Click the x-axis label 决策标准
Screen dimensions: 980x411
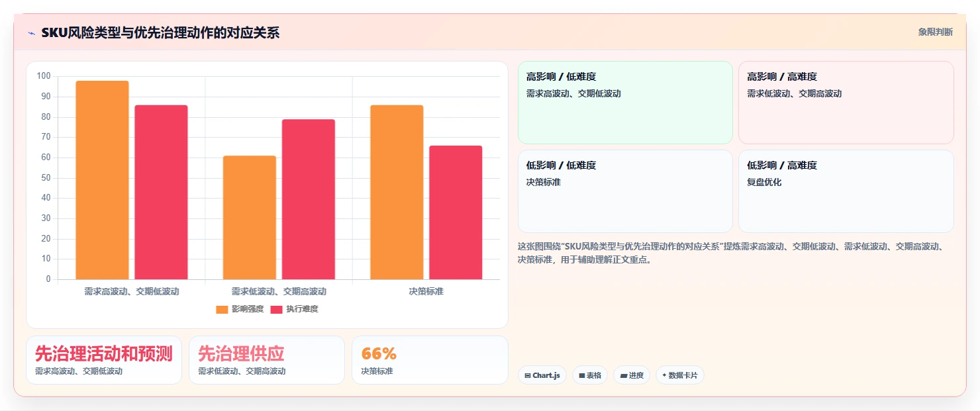tap(426, 291)
